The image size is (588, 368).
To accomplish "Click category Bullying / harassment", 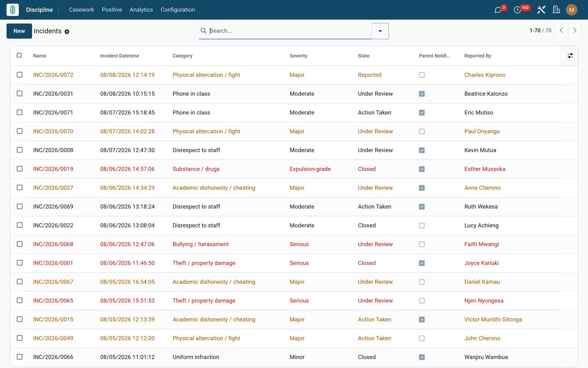I will tap(201, 244).
